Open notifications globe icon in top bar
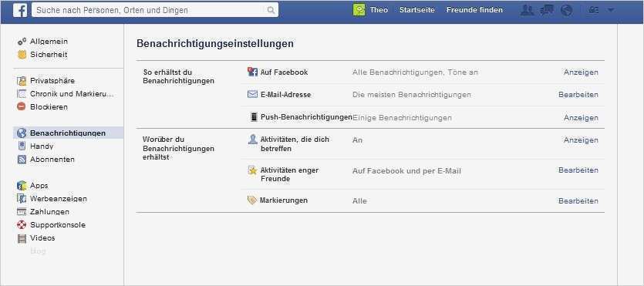This screenshot has width=644, height=286. click(x=566, y=10)
